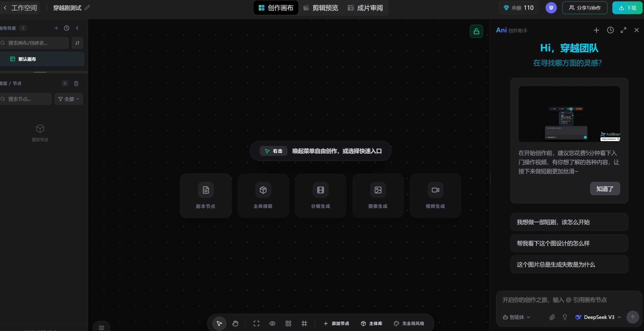
Task: Open the 主体库 (subject library) in toolbar
Action: click(x=372, y=323)
